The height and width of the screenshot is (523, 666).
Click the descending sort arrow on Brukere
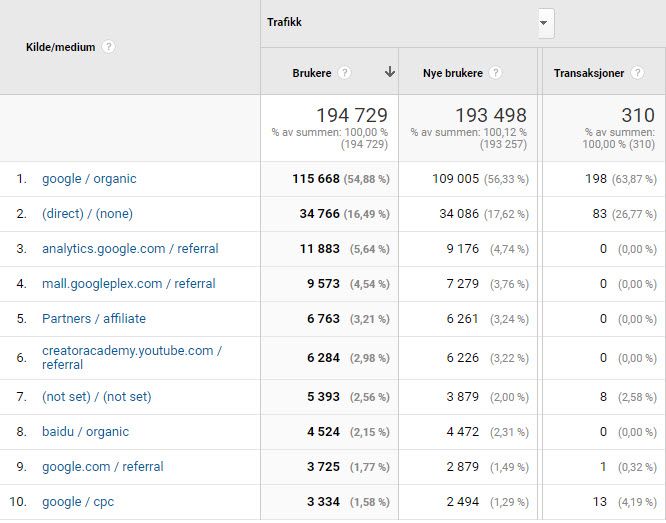tap(389, 72)
